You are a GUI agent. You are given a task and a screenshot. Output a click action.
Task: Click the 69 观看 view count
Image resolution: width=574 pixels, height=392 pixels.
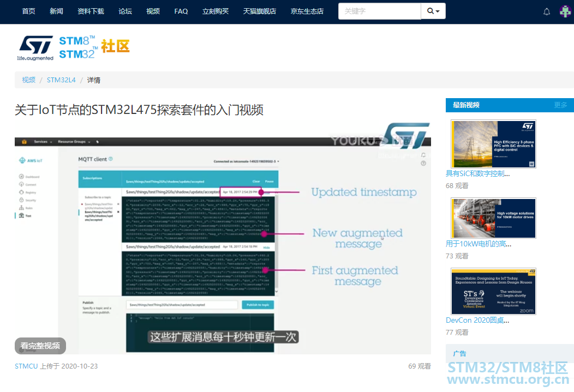[420, 366]
